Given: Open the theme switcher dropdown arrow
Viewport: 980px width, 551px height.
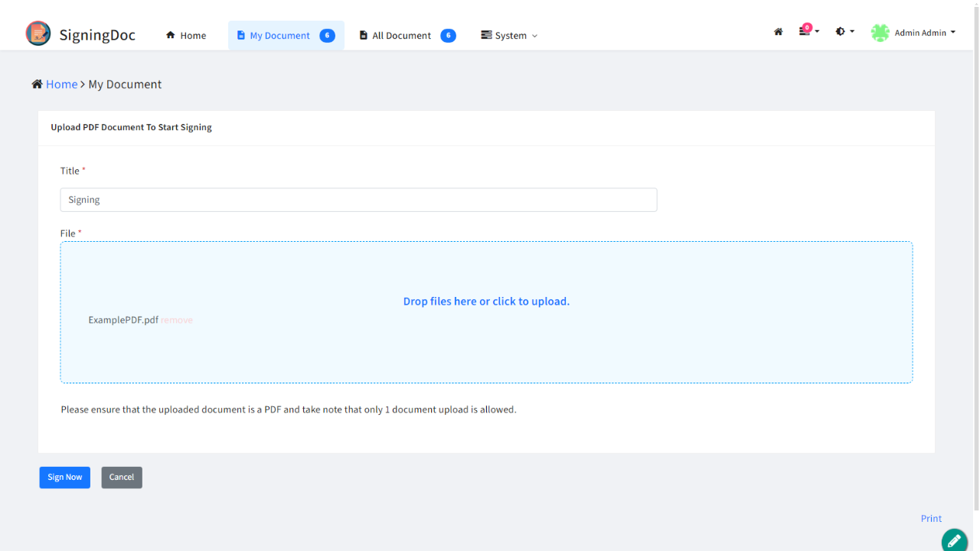Looking at the screenshot, I should (852, 32).
